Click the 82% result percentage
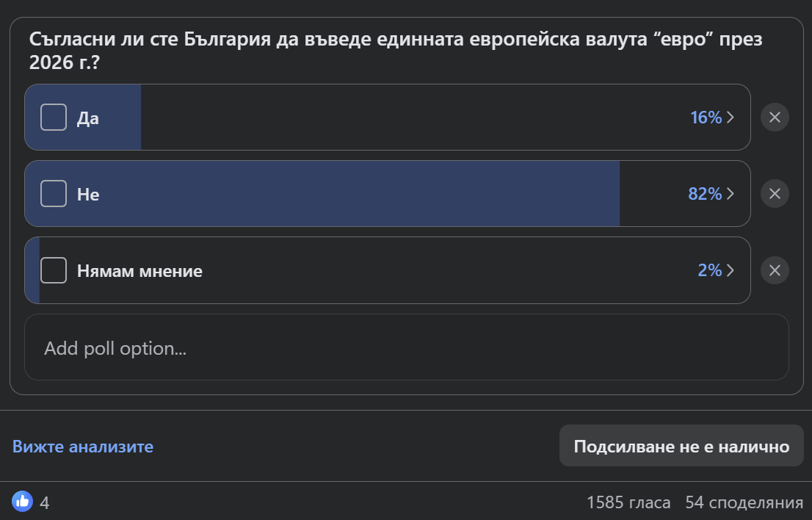The height and width of the screenshot is (520, 812). coord(705,194)
